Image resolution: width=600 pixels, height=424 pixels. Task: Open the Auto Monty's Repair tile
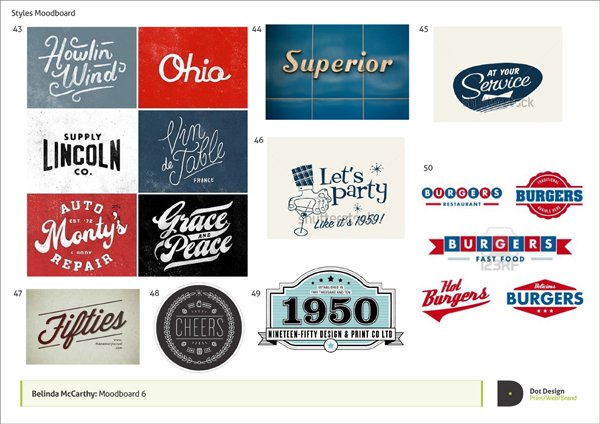coord(81,234)
